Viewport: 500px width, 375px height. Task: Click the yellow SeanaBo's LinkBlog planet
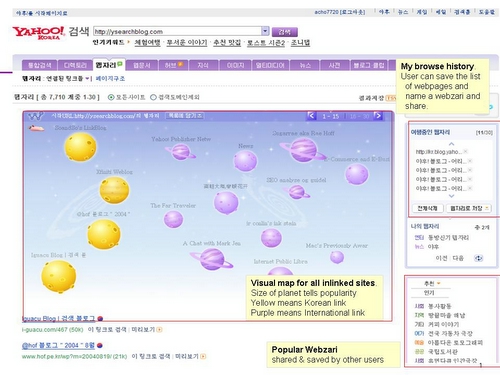(x=80, y=147)
